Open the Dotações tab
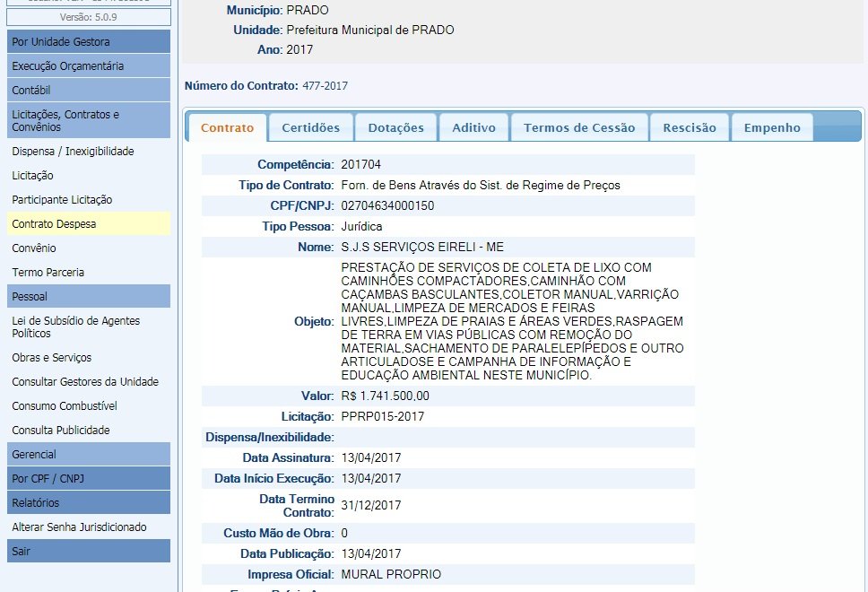 tap(395, 127)
